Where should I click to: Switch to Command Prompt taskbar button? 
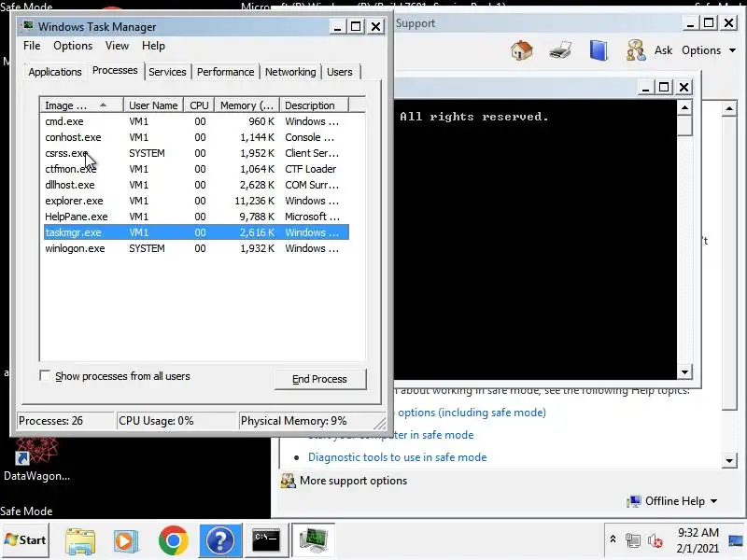pyautogui.click(x=266, y=540)
